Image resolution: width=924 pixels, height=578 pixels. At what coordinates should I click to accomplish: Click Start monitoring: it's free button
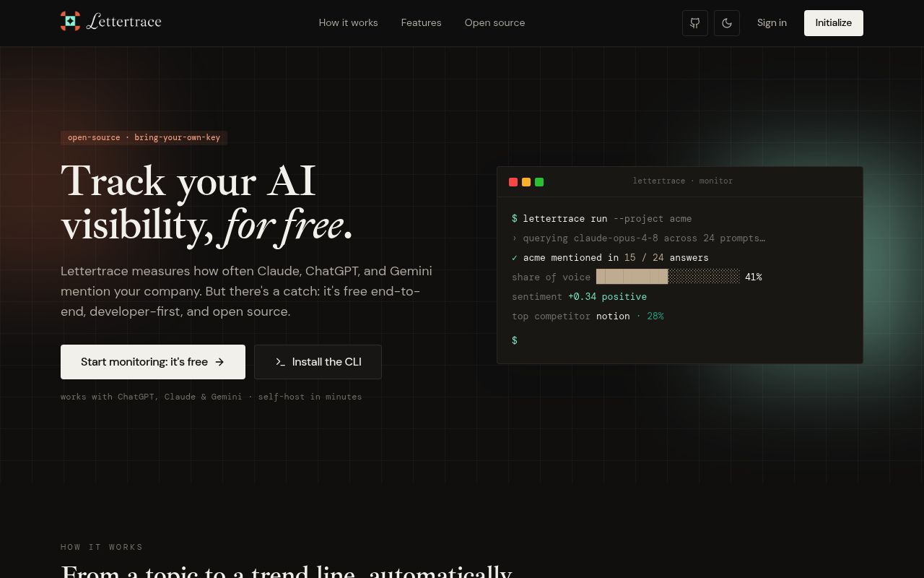click(153, 362)
